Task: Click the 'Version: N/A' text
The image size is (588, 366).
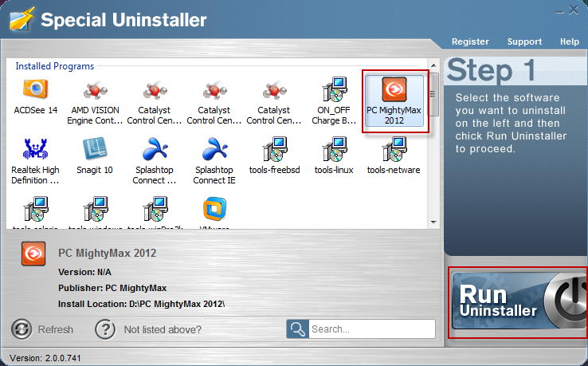Action: click(x=84, y=272)
